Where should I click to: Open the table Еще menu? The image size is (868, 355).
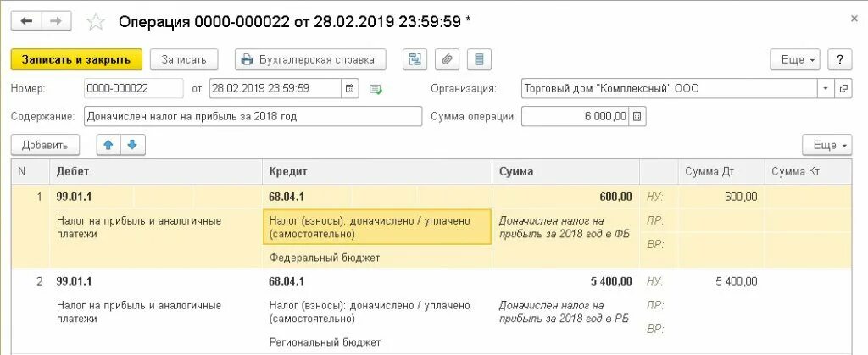[x=827, y=146]
